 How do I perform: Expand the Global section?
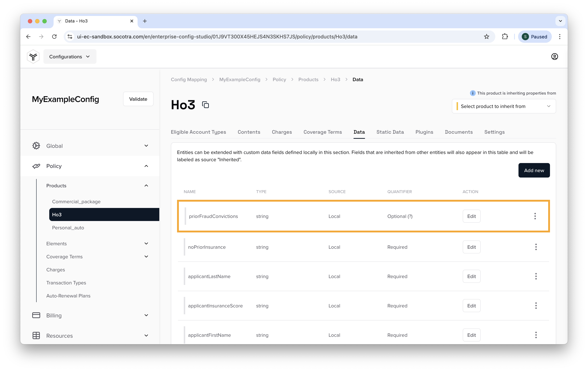click(146, 146)
